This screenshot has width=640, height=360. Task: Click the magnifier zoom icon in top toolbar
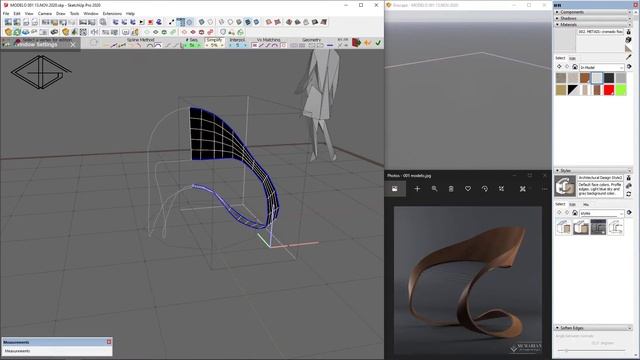coord(103,22)
